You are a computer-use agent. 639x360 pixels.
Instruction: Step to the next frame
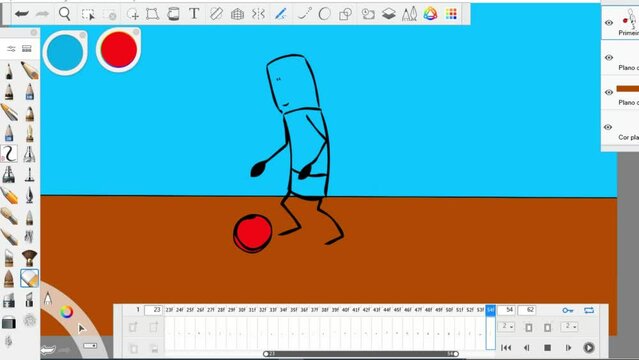pyautogui.click(x=568, y=347)
